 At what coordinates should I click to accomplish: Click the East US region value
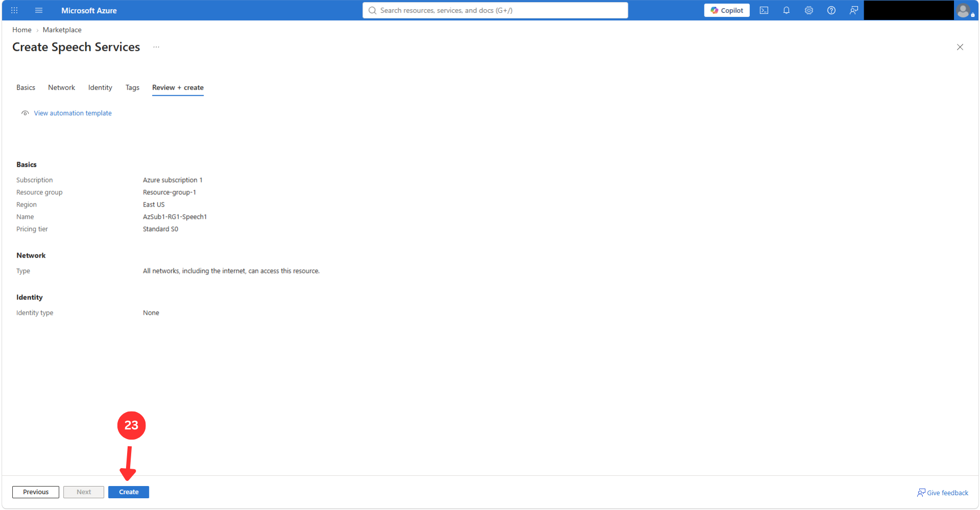[154, 205]
